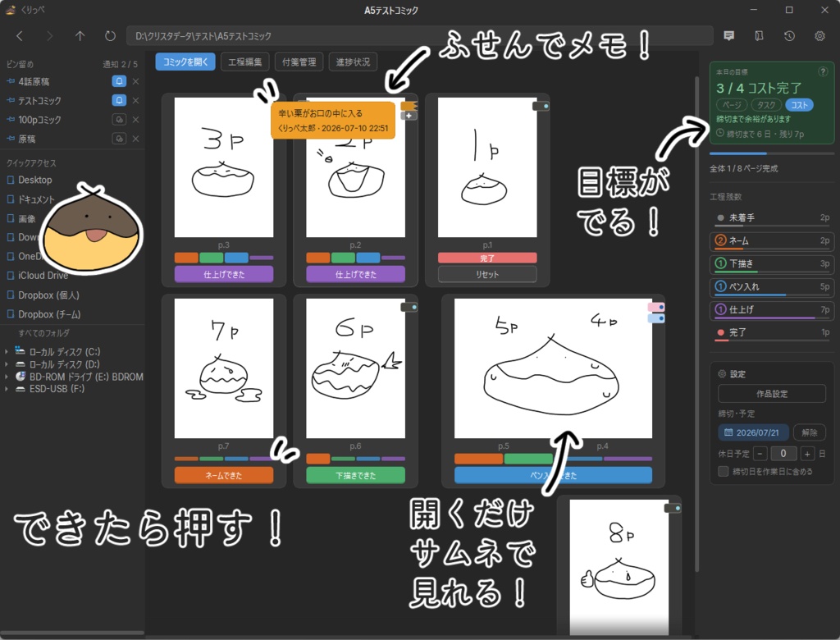840x640 pixels.
Task: Toggle notification bell for 4話原稿
Action: pos(119,81)
